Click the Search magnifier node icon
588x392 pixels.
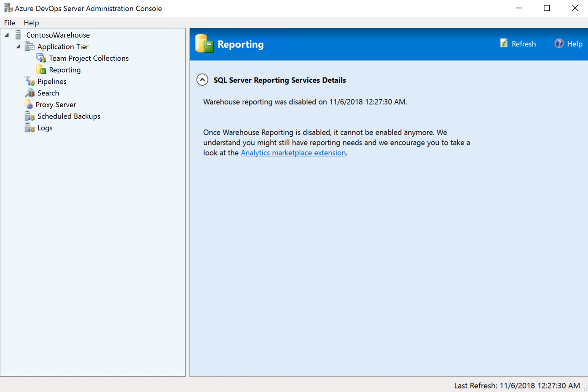pos(30,93)
